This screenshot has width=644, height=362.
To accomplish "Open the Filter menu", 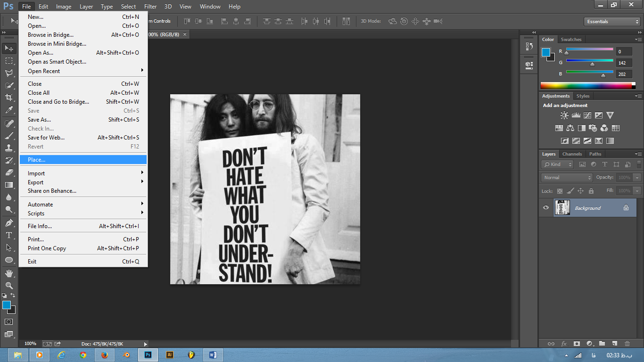I will click(150, 7).
